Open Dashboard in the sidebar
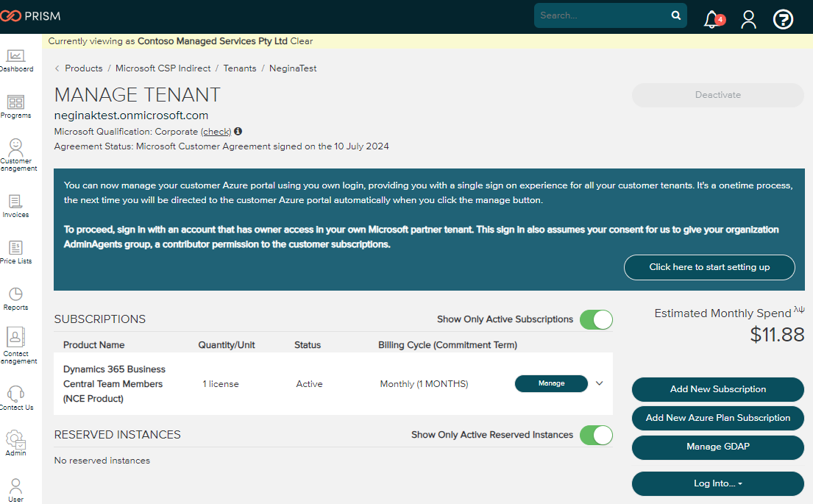Screen dimensions: 813x504 point(16,60)
